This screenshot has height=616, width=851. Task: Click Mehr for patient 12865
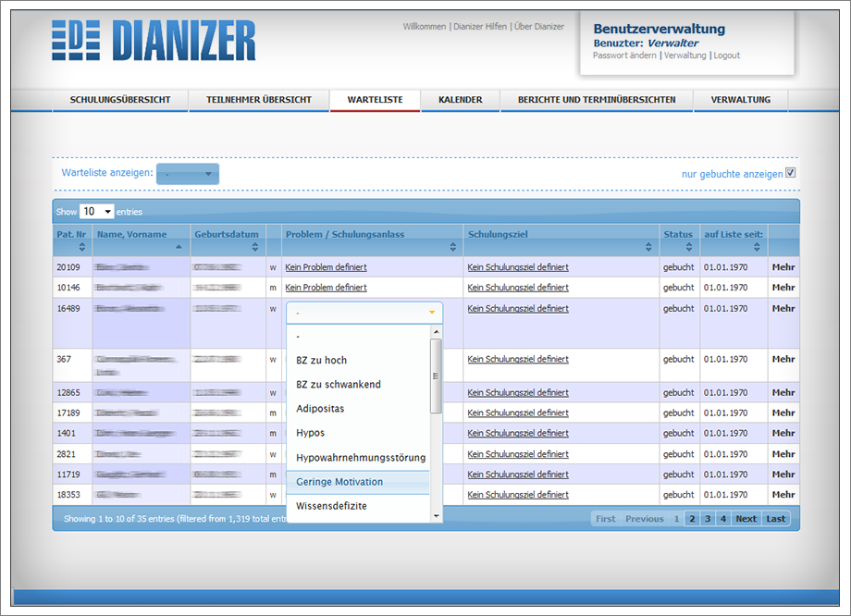point(783,392)
